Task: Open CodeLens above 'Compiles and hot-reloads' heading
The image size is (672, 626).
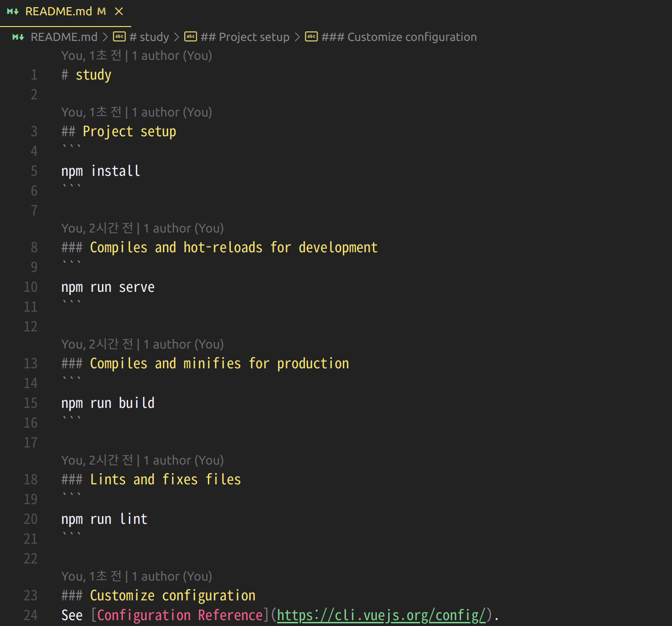Action: pyautogui.click(x=143, y=228)
